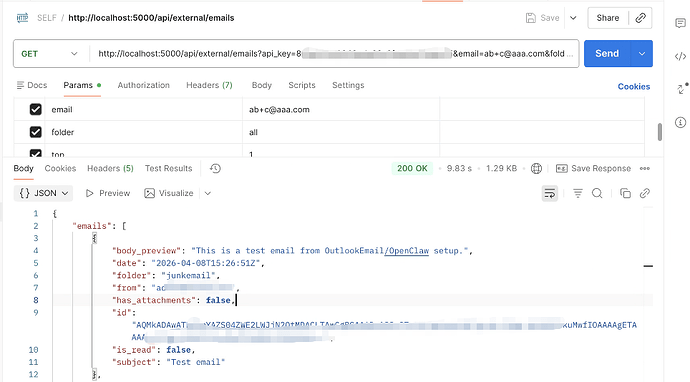This screenshot has height=382, width=690.
Task: Click the OpenClaw link in body_preview
Action: [x=407, y=251]
